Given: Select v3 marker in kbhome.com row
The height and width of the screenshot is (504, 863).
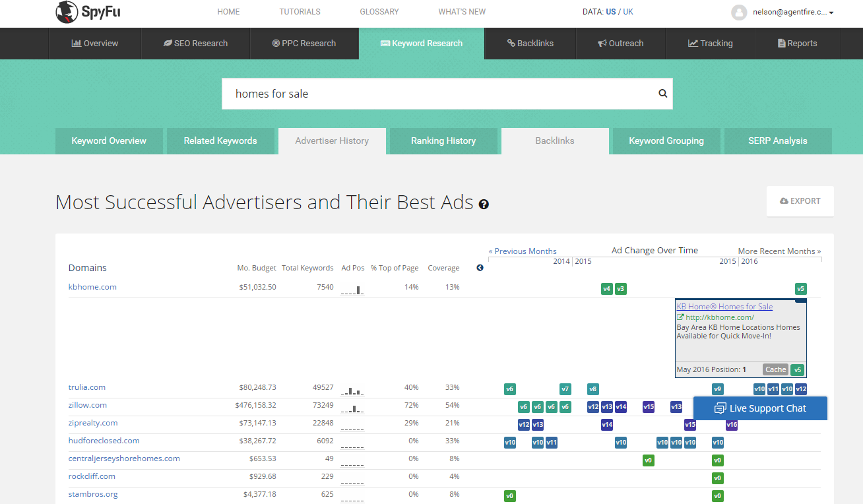Looking at the screenshot, I should click(621, 289).
